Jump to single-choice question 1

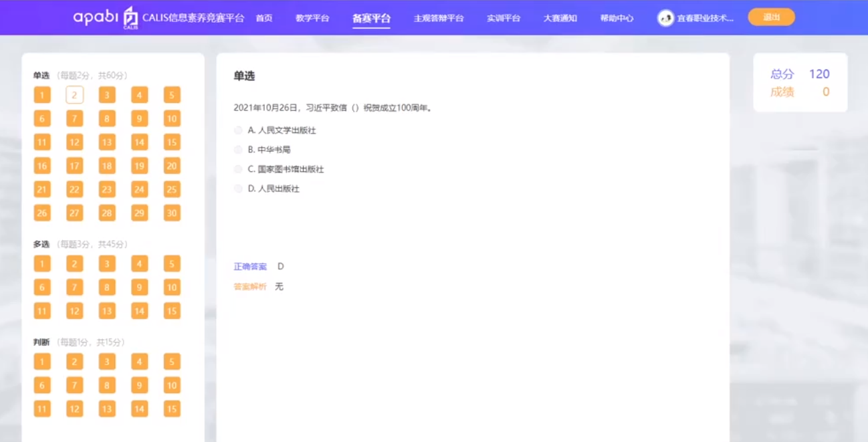click(x=42, y=95)
